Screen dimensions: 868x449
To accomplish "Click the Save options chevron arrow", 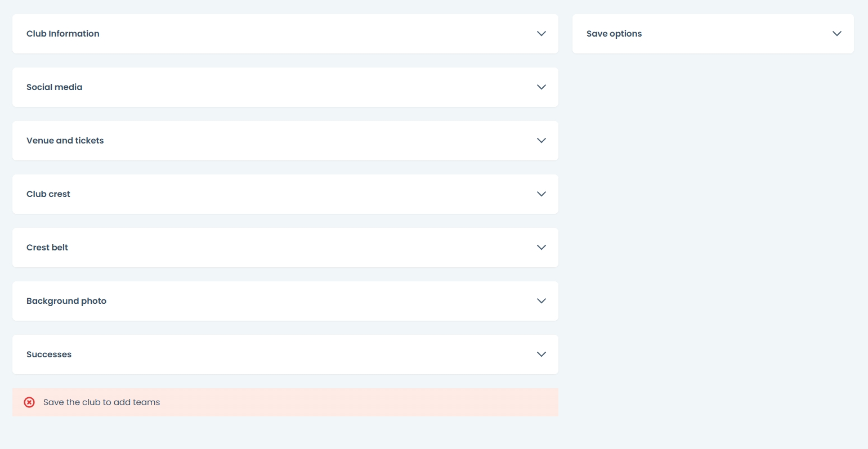I will [x=836, y=34].
